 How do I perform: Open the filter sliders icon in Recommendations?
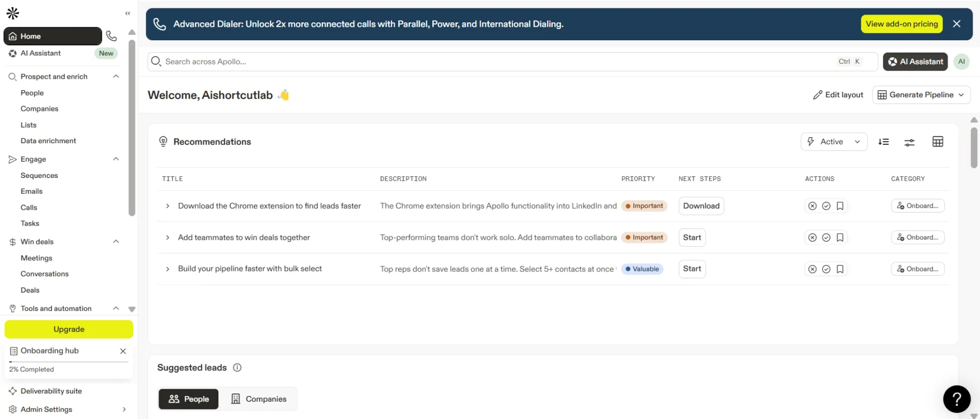[909, 143]
